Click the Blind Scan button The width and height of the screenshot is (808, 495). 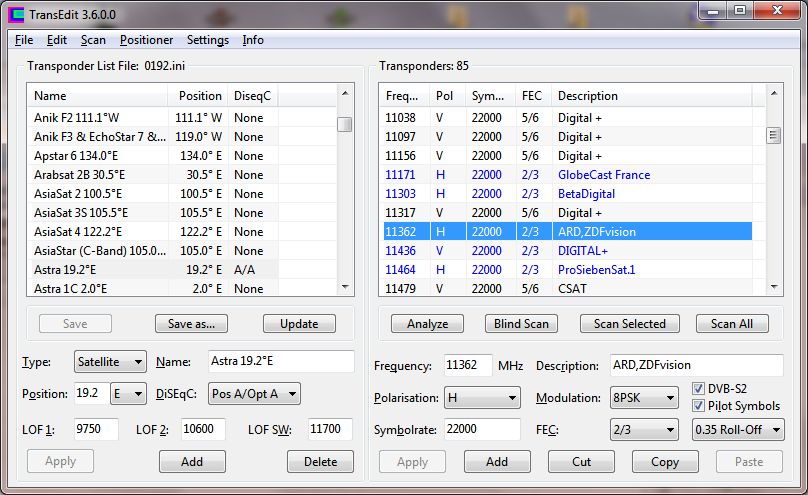tap(521, 324)
